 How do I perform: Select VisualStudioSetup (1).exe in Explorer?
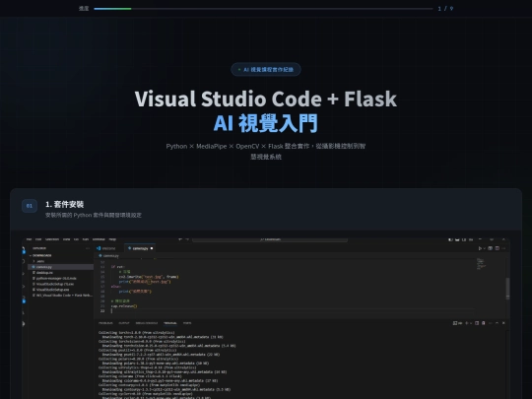click(x=60, y=284)
